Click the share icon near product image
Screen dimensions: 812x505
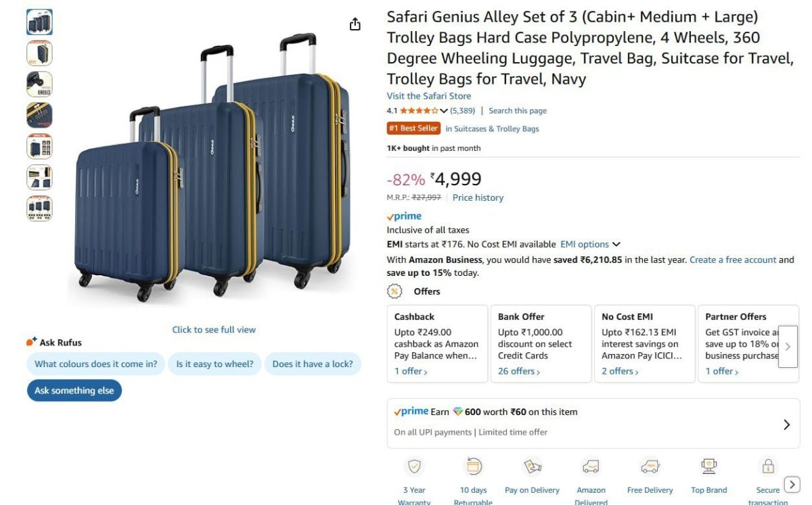[355, 23]
